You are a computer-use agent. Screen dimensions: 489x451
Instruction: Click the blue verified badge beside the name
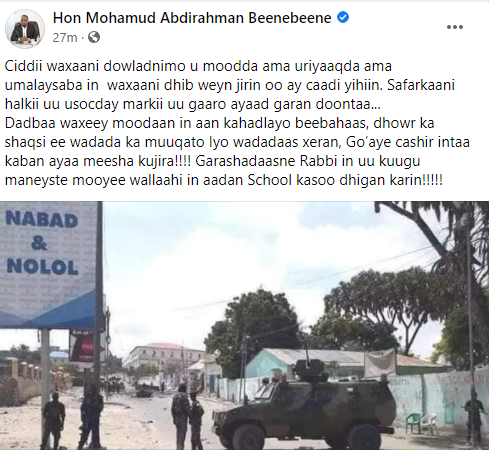(343, 17)
